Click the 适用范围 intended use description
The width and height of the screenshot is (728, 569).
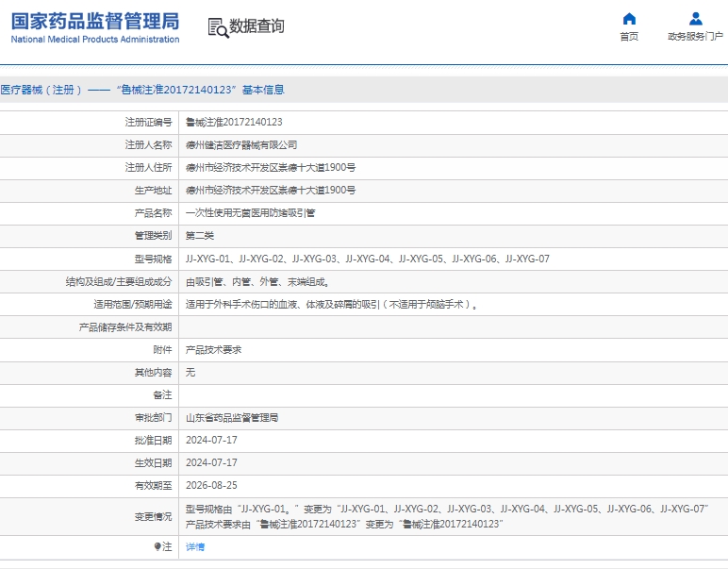[x=332, y=304]
